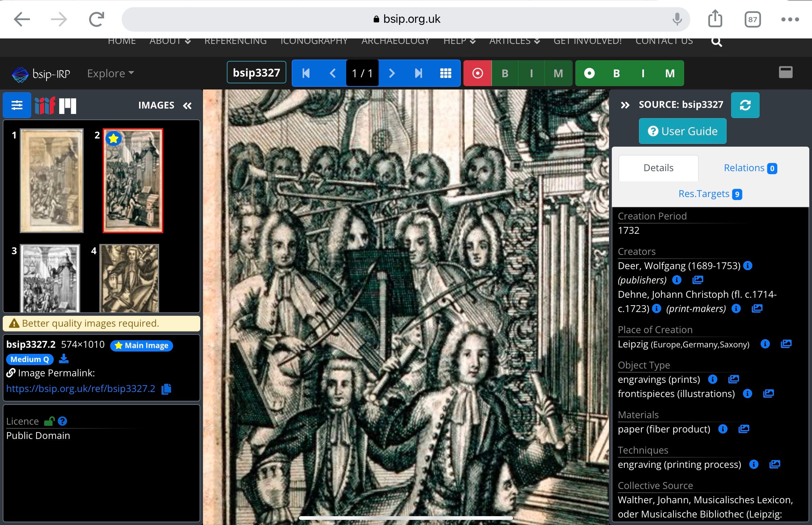The height and width of the screenshot is (525, 812).
Task: Click the bsip3327 record ID button
Action: 256,72
